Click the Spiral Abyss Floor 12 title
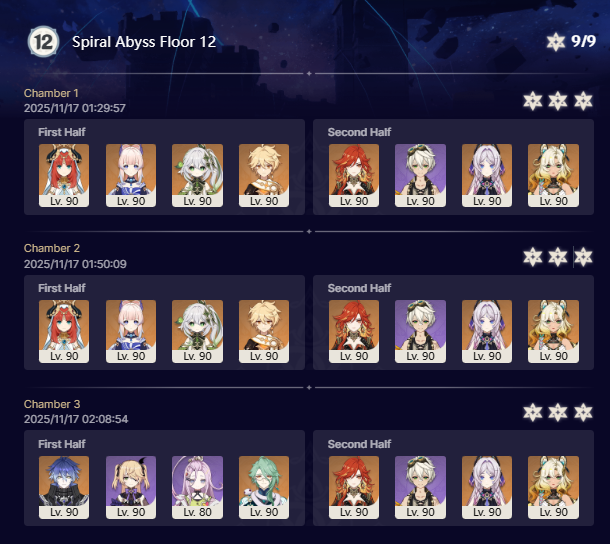This screenshot has height=544, width=610. (x=144, y=42)
